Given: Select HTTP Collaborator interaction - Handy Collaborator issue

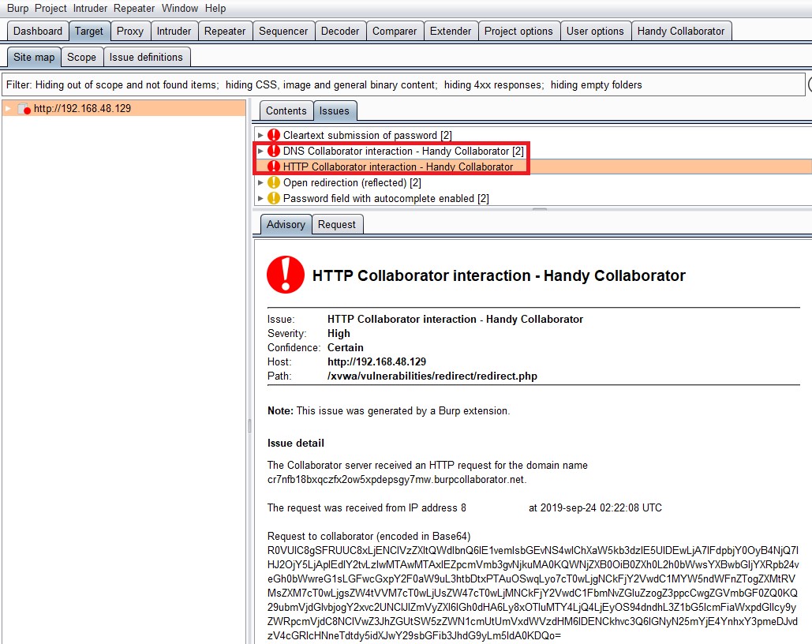Looking at the screenshot, I should 532,167.
